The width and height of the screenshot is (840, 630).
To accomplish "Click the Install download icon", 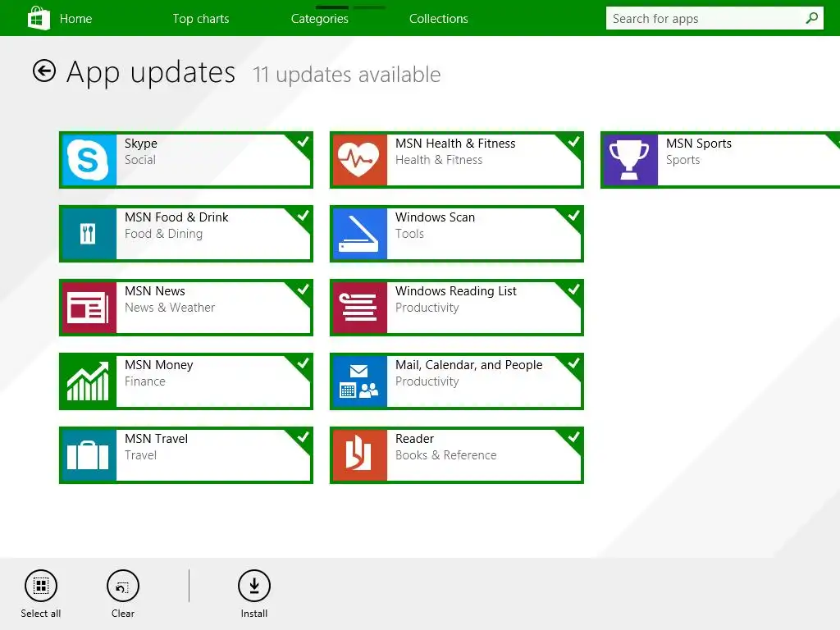I will point(254,586).
